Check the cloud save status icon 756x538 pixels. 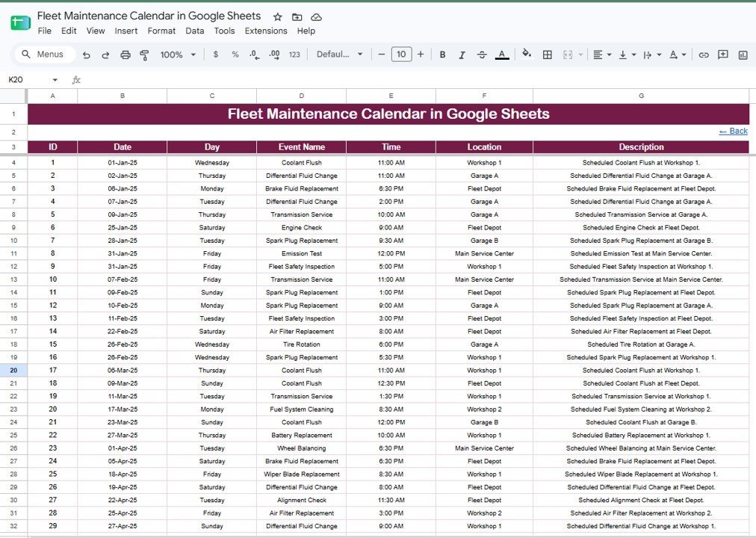[316, 17]
